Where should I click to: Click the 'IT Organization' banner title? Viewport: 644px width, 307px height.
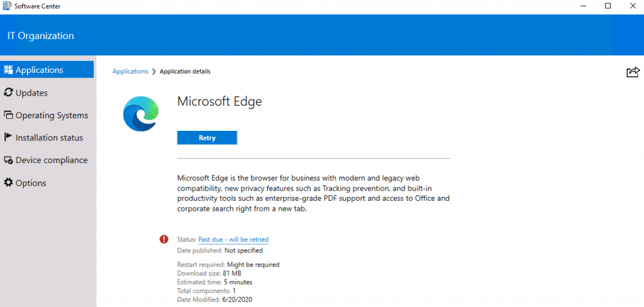pyautogui.click(x=41, y=36)
